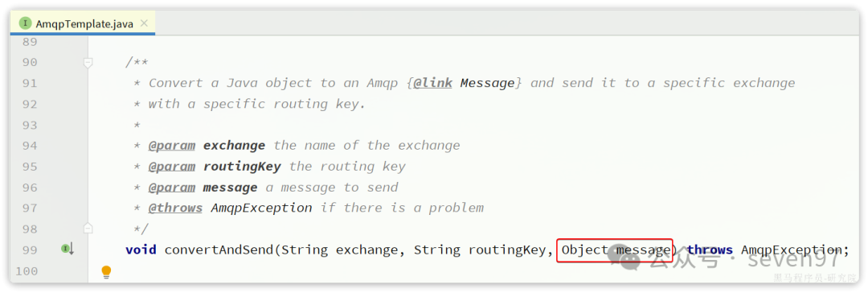The width and height of the screenshot is (868, 293).
Task: Click the implemented-method gutter icon on line 99
Action: pyautogui.click(x=67, y=249)
